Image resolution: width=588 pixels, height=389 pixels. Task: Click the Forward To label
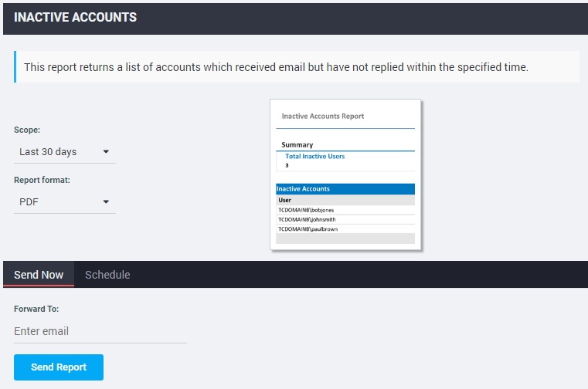(x=36, y=310)
